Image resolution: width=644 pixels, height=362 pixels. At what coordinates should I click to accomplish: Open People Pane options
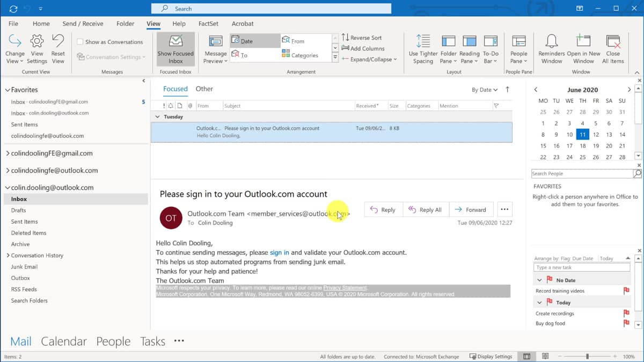click(x=519, y=49)
